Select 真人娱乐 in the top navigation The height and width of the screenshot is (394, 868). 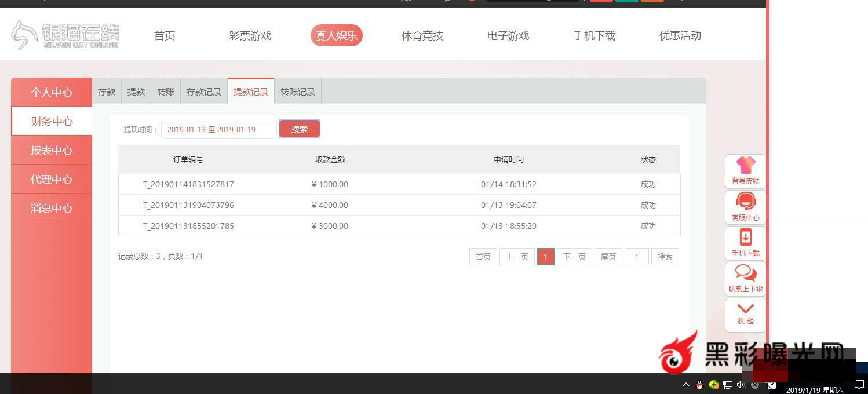[336, 35]
